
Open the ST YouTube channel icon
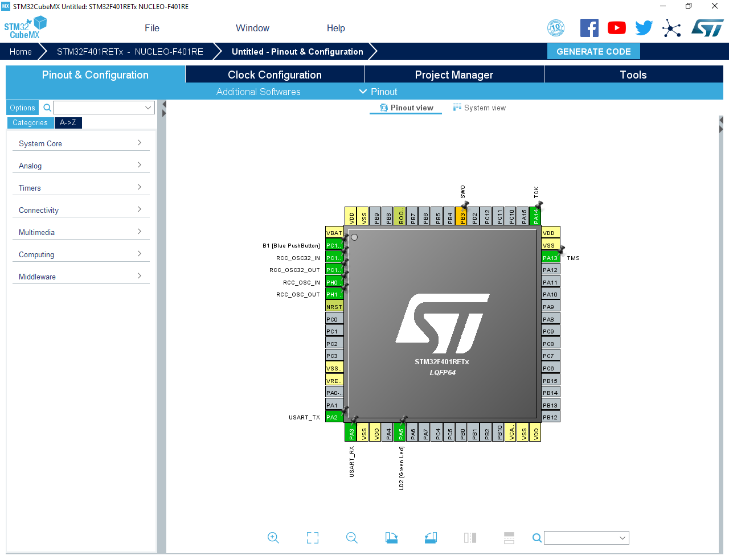point(617,28)
